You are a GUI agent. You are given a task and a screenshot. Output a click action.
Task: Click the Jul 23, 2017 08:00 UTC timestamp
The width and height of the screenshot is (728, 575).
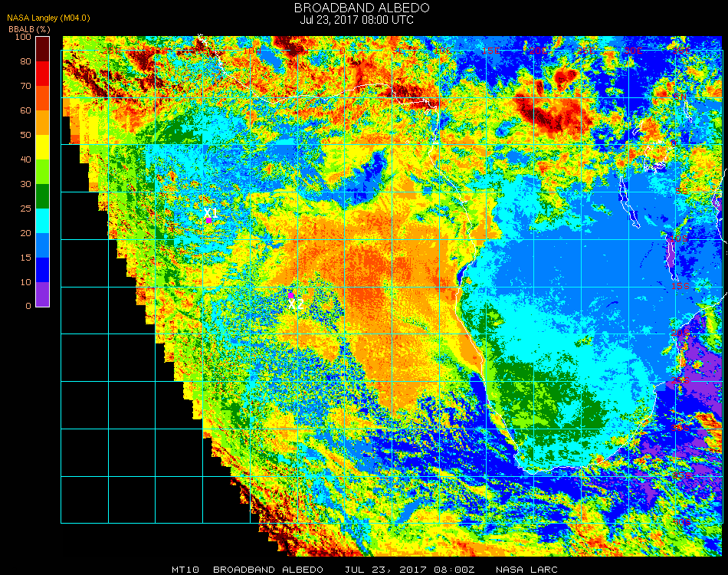coord(356,20)
